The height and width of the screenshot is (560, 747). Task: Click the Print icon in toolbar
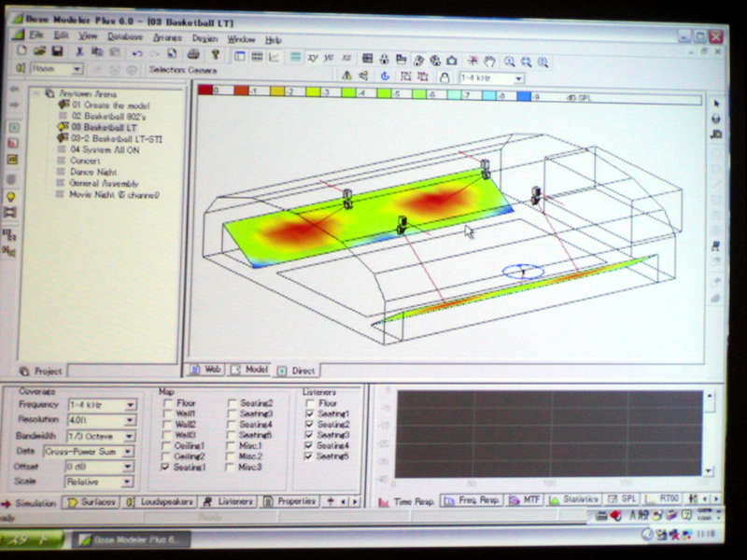coord(194,55)
